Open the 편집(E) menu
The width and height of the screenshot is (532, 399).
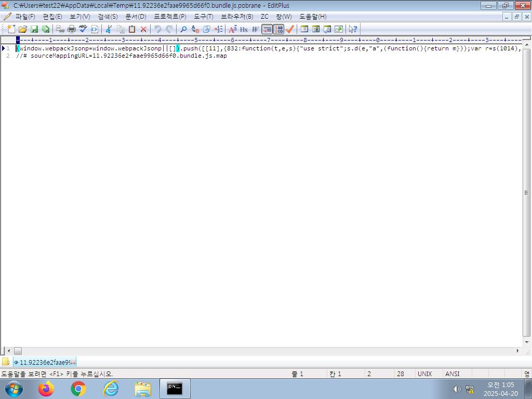coord(52,17)
